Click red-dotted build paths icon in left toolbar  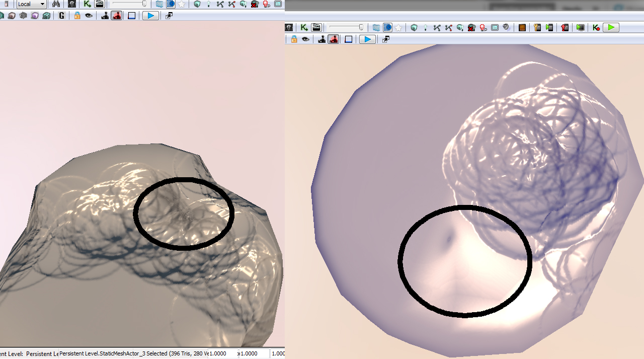(232, 4)
